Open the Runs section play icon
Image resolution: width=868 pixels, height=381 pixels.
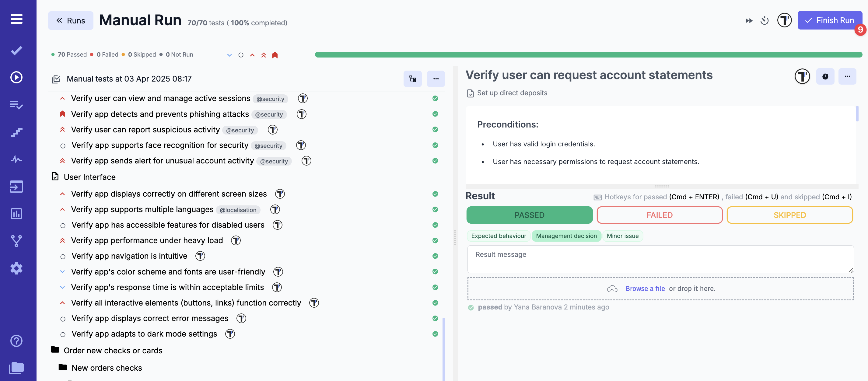tap(16, 78)
